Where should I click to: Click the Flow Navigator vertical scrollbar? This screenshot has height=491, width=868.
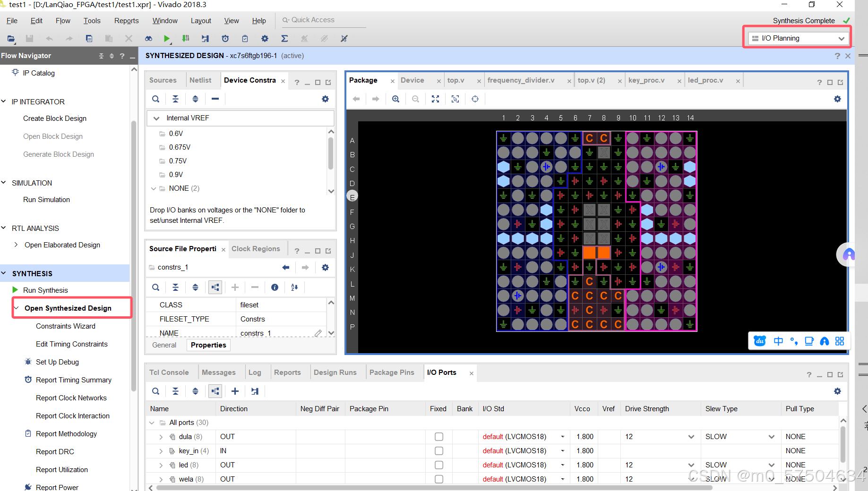(x=134, y=255)
